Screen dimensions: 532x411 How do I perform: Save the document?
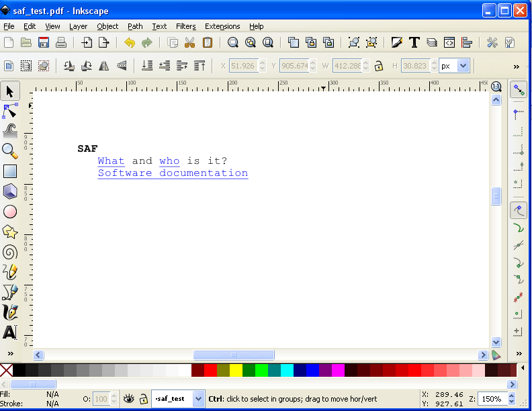coord(44,43)
